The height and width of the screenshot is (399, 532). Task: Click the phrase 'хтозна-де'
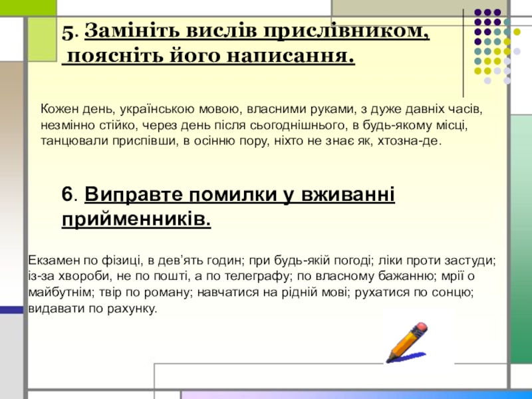pyautogui.click(x=408, y=141)
